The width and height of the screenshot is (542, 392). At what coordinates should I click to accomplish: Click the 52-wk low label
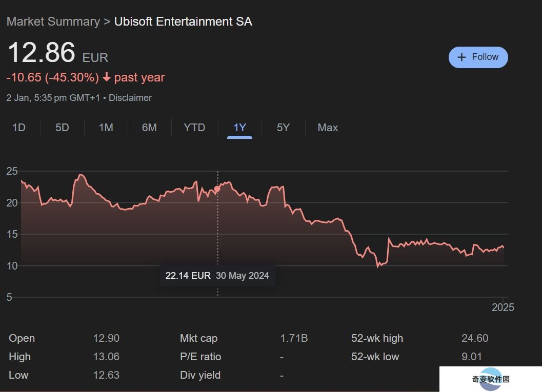[x=375, y=357]
